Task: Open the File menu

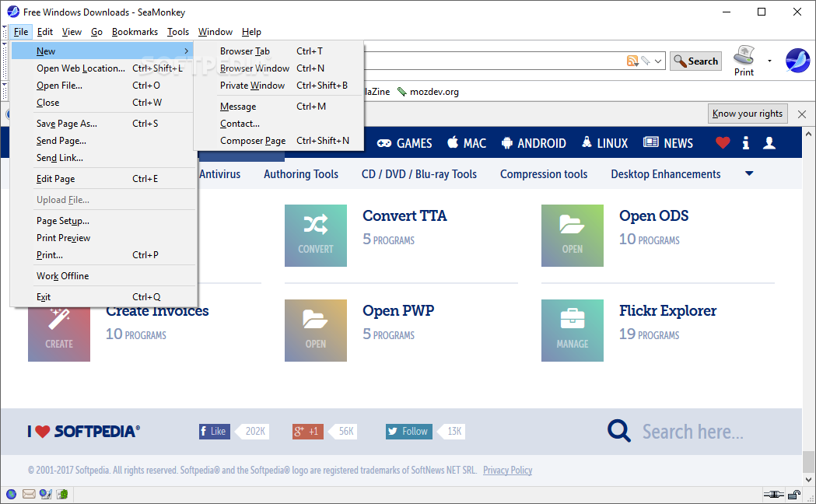Action: pos(21,32)
